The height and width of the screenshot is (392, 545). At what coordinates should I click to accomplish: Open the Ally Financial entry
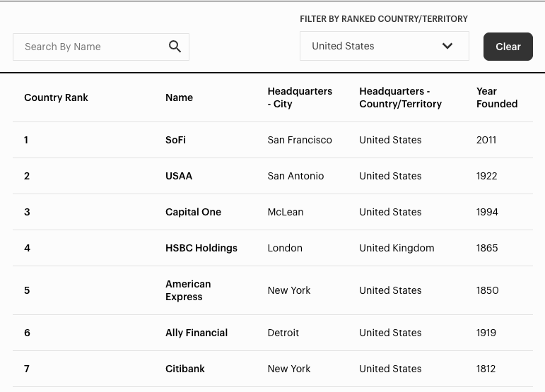pyautogui.click(x=197, y=333)
